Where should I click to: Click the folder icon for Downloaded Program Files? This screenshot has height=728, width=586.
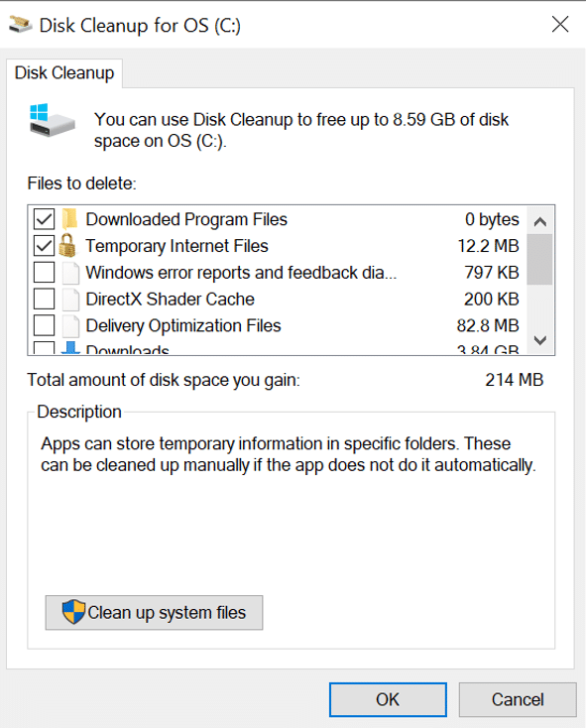pyautogui.click(x=70, y=219)
